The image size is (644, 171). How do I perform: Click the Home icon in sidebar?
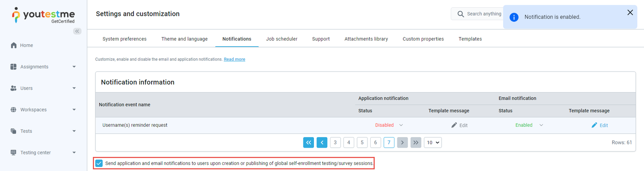click(x=14, y=45)
